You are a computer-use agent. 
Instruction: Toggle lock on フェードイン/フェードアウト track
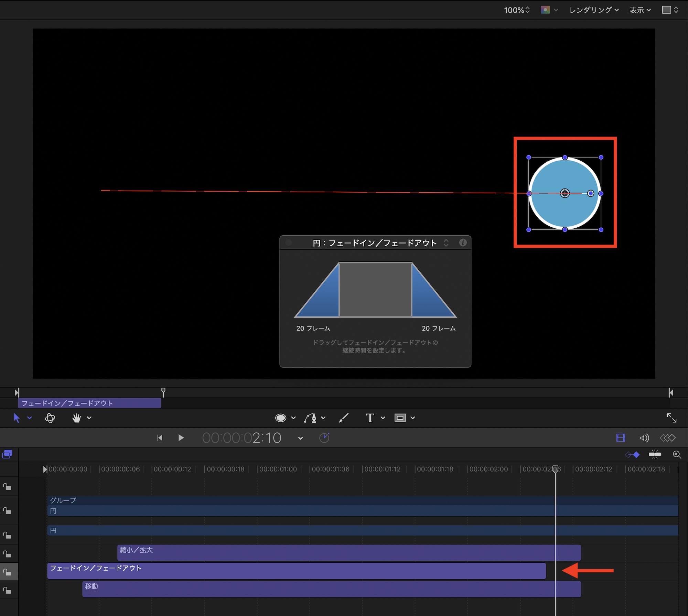(x=7, y=572)
